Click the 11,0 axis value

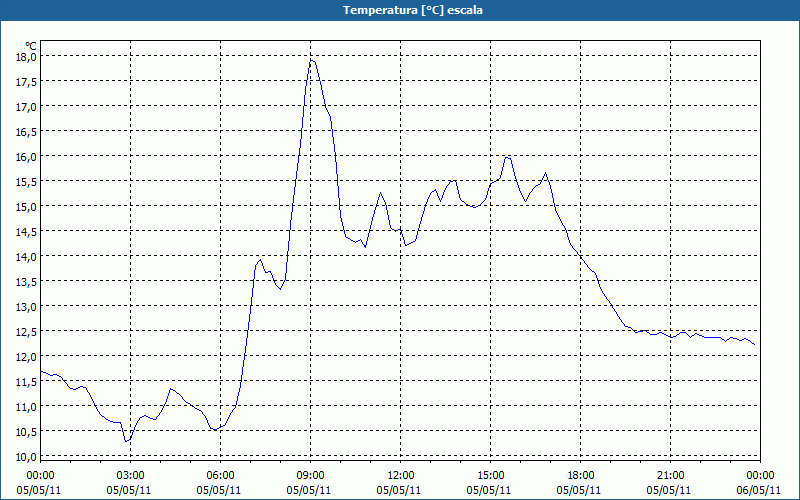[x=27, y=407]
